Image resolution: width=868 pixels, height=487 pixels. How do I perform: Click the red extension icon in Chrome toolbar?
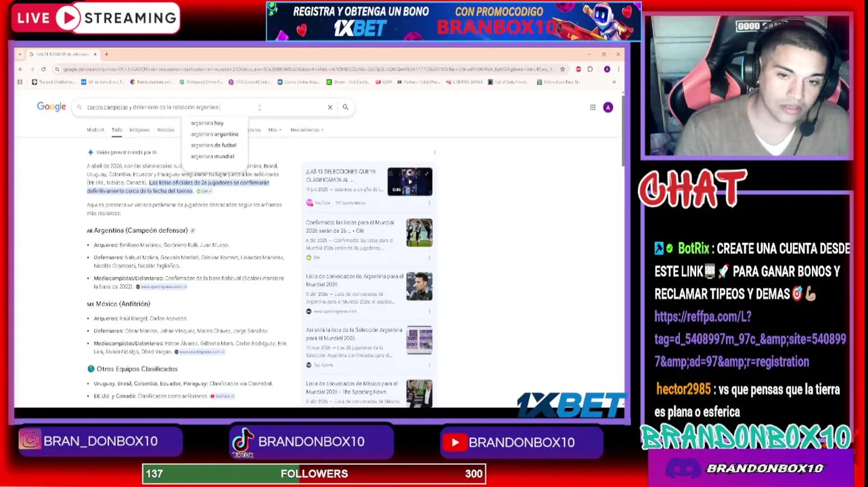[578, 69]
